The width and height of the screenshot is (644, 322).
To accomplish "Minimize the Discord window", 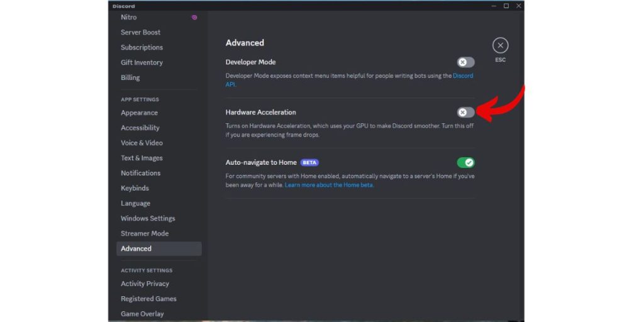I will pyautogui.click(x=494, y=6).
